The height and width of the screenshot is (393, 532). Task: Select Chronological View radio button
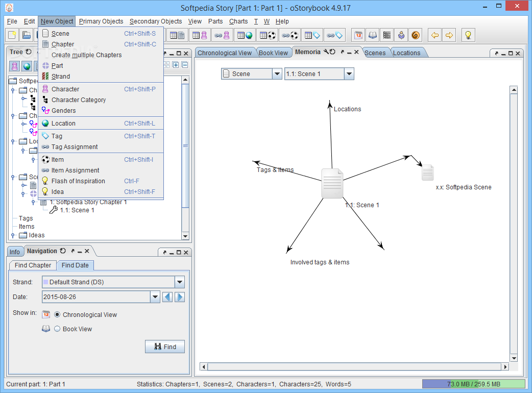[x=57, y=315]
